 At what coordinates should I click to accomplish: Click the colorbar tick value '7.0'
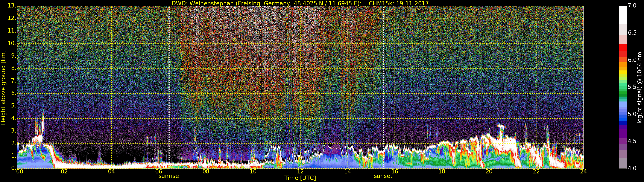coord(632,6)
